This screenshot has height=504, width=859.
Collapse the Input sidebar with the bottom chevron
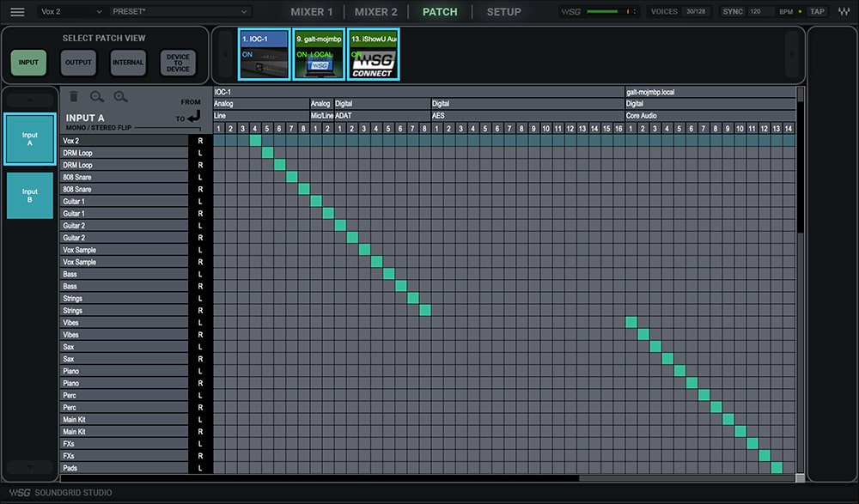pos(29,468)
